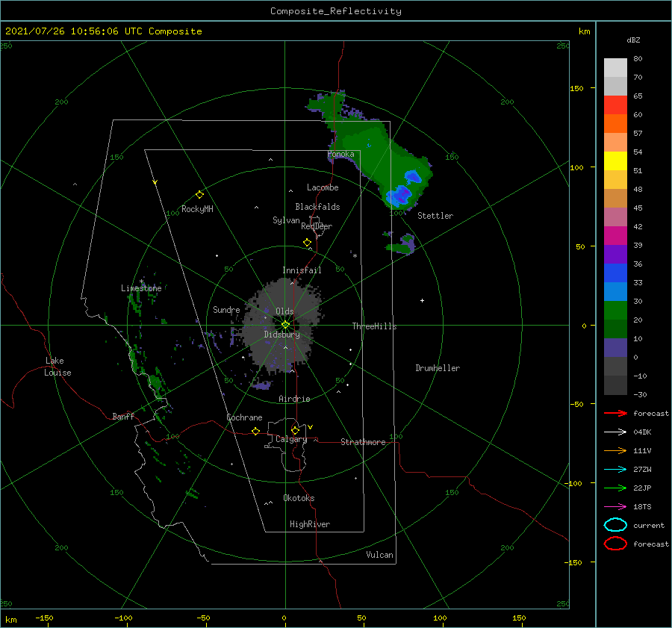Click the red swatch between 65 and 60 dBZ
Image resolution: width=672 pixels, height=628 pixels.
(615, 105)
